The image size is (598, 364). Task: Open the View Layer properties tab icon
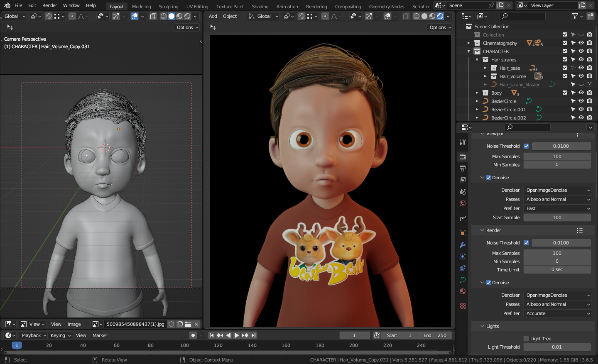click(x=463, y=180)
